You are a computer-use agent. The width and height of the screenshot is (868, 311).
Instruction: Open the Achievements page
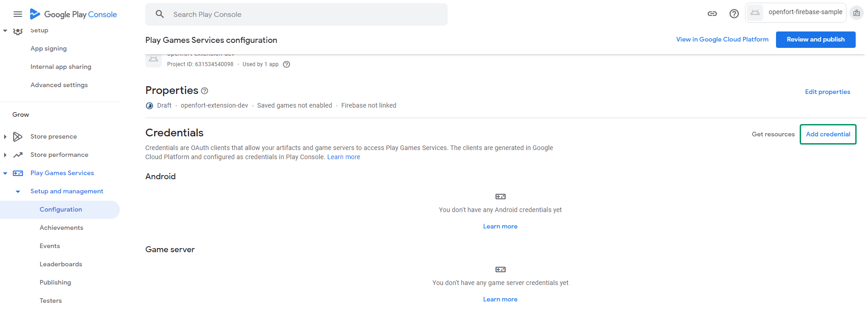[61, 228]
